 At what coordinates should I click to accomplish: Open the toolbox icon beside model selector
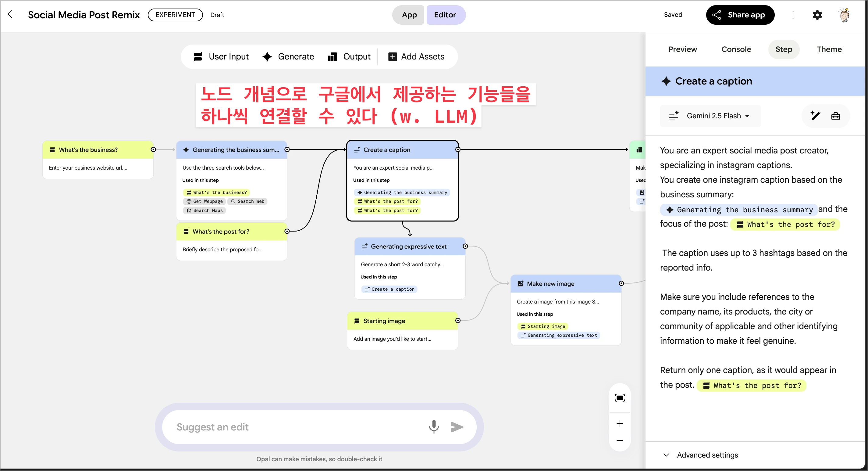click(836, 116)
